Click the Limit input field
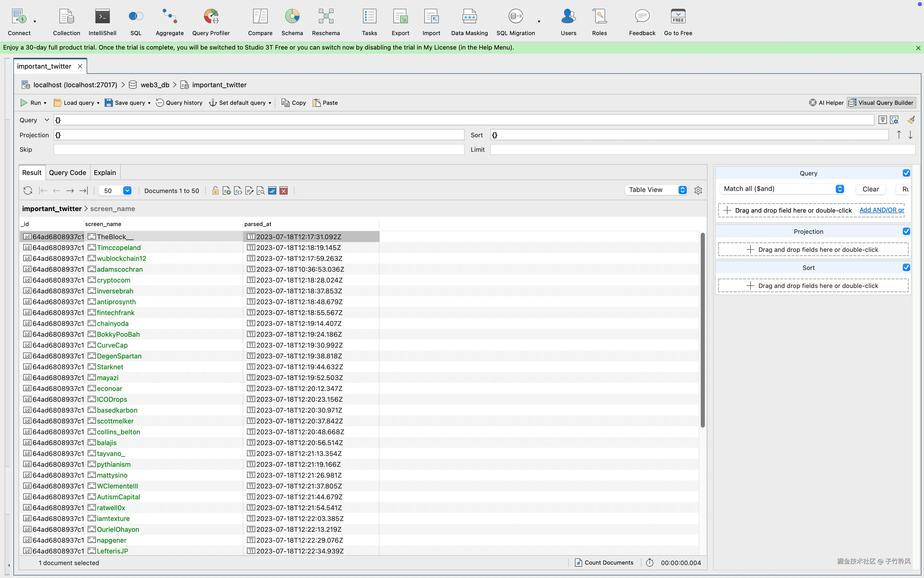Image resolution: width=924 pixels, height=578 pixels. [703, 149]
